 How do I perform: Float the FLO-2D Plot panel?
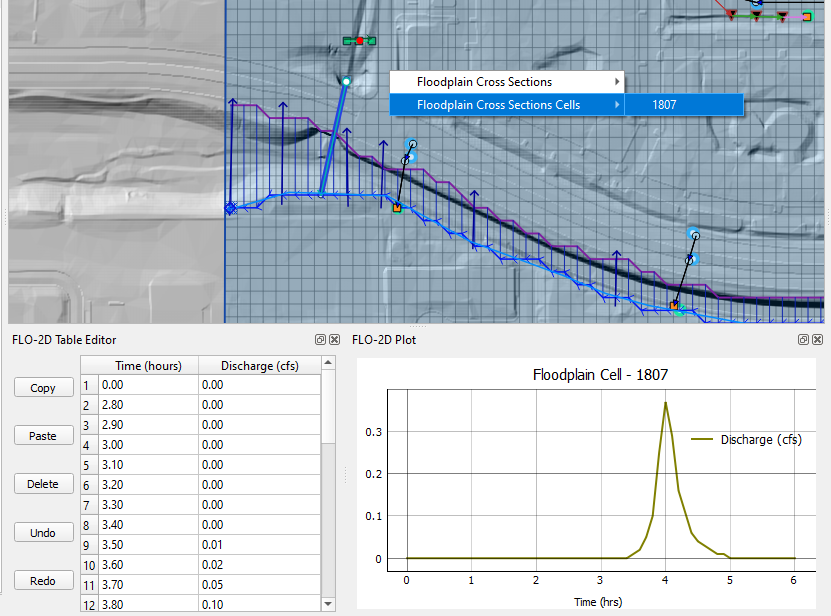click(804, 340)
